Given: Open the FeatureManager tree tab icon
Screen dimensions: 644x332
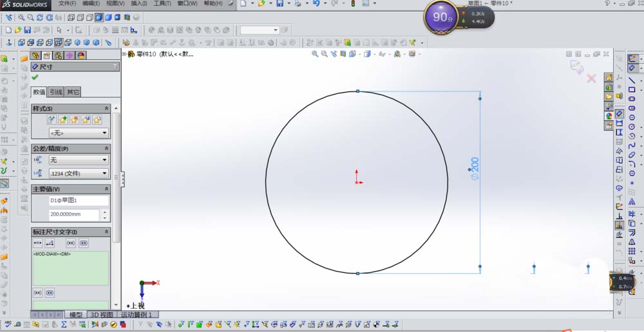Looking at the screenshot, I should tap(35, 55).
